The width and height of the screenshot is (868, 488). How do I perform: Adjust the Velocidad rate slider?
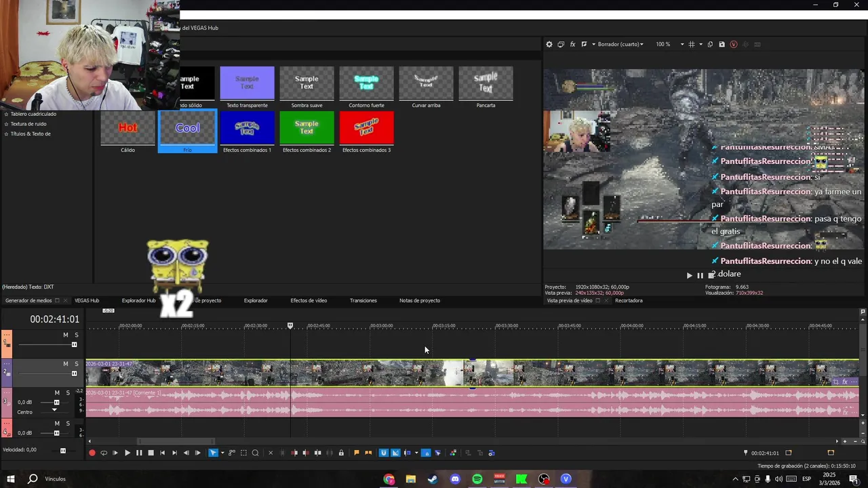tap(62, 451)
